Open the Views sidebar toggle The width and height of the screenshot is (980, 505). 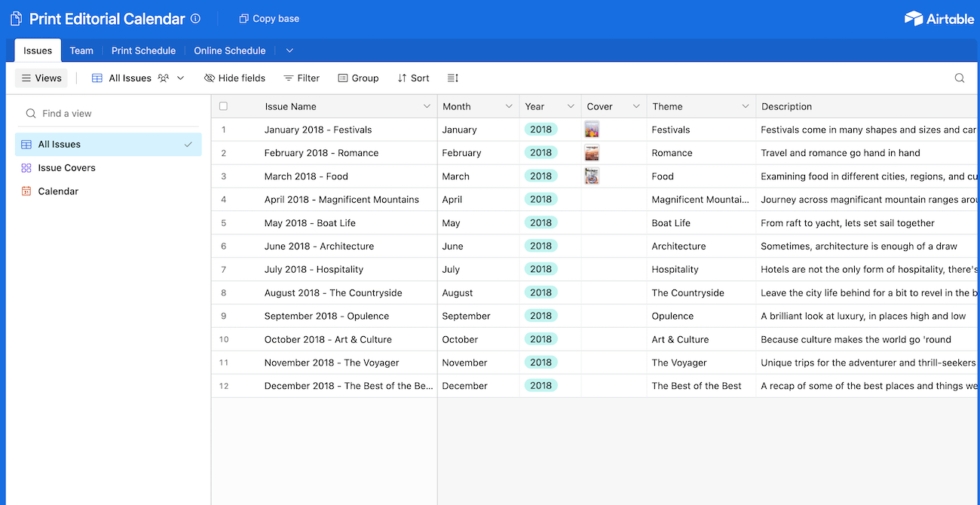(x=41, y=78)
